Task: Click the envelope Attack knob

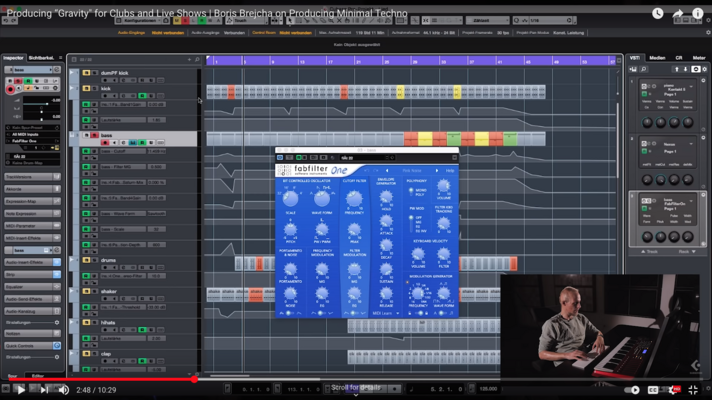Action: tap(386, 221)
